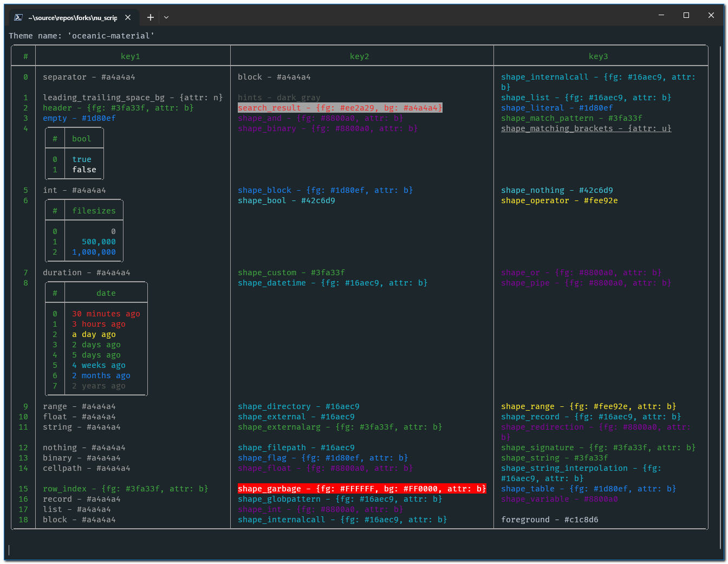
Task: Click the 'shape_pipe' entry
Action: coord(586,283)
